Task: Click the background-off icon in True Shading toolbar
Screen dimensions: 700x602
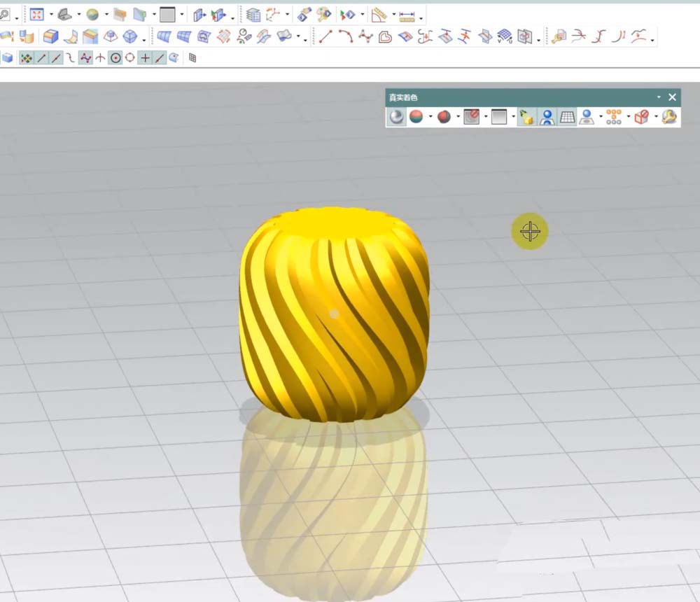Action: click(x=471, y=117)
